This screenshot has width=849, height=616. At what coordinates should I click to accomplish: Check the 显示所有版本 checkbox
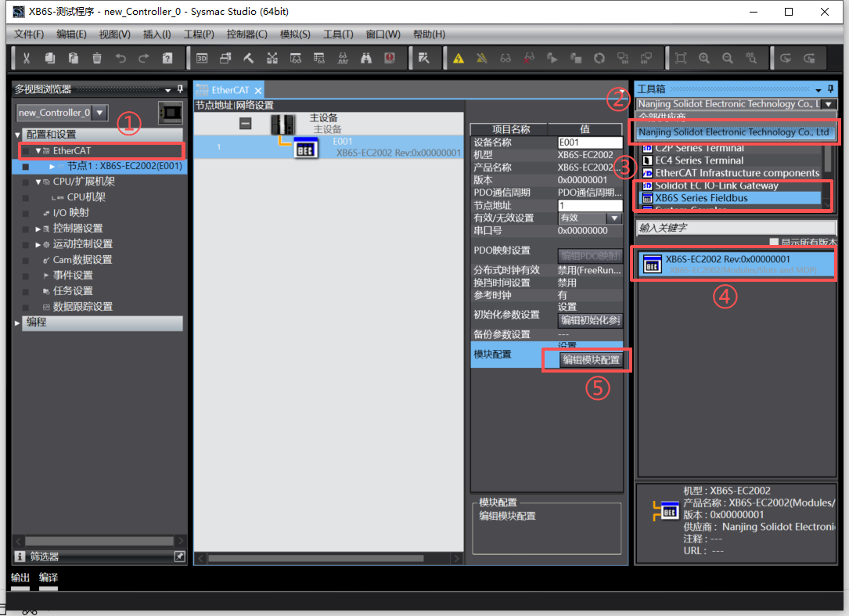coord(774,243)
